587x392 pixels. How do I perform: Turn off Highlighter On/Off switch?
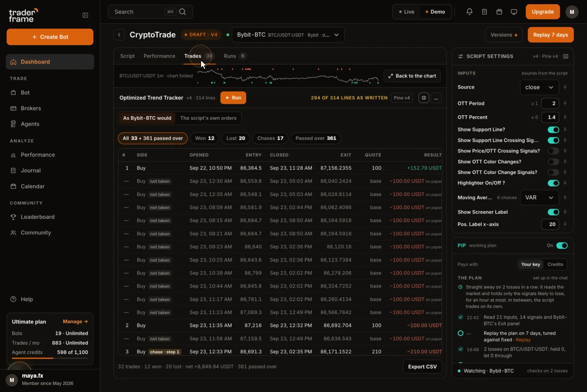coord(553,183)
